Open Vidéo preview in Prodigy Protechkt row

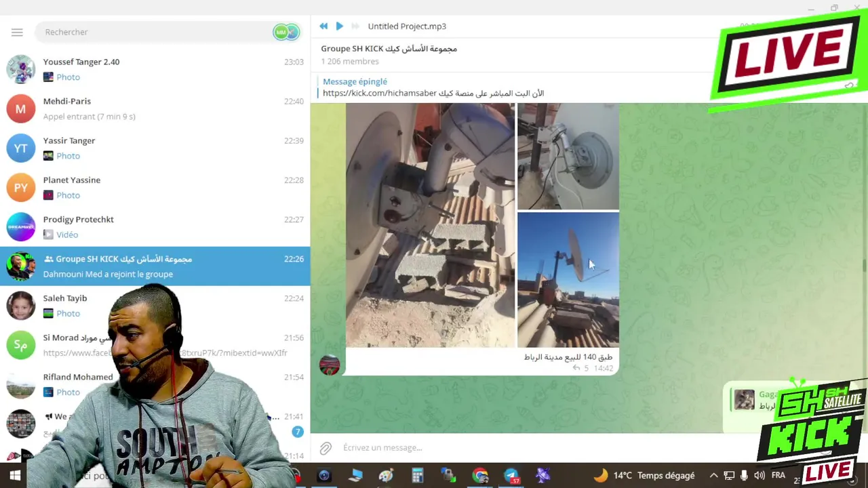click(x=61, y=235)
